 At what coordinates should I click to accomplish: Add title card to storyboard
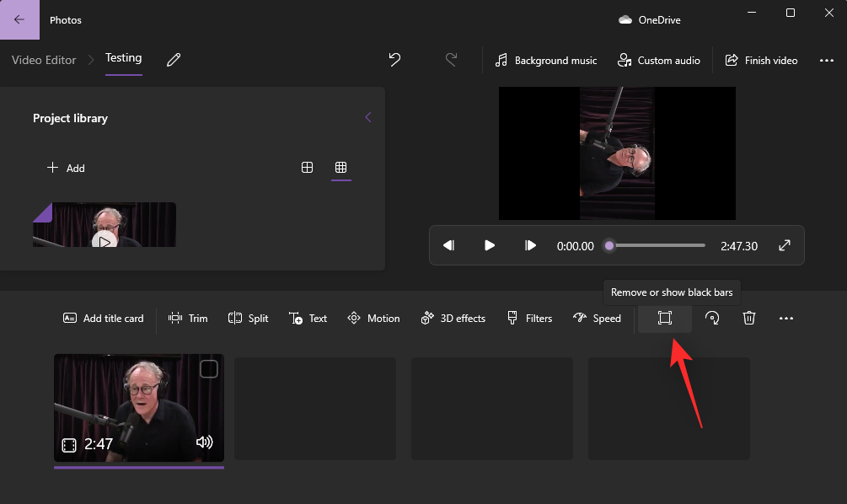(104, 319)
